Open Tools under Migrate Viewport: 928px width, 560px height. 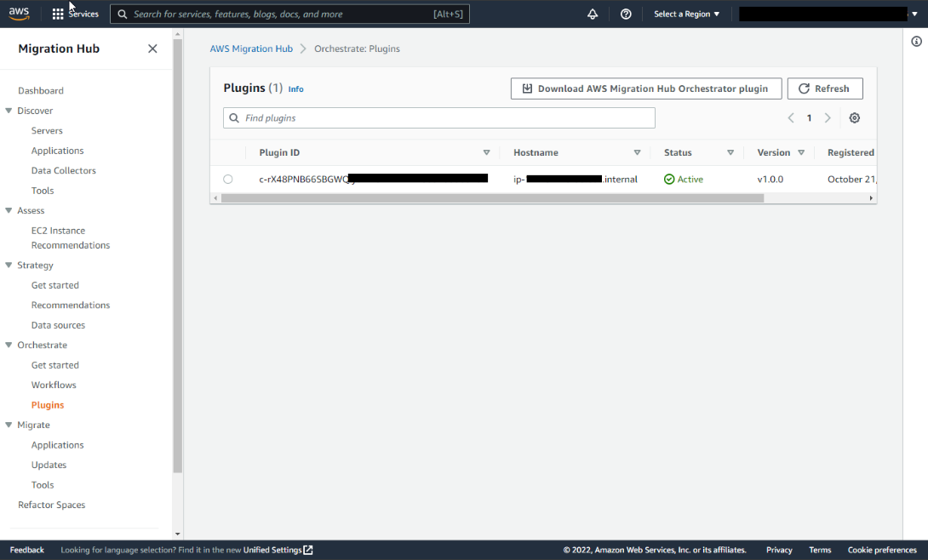pyautogui.click(x=43, y=485)
